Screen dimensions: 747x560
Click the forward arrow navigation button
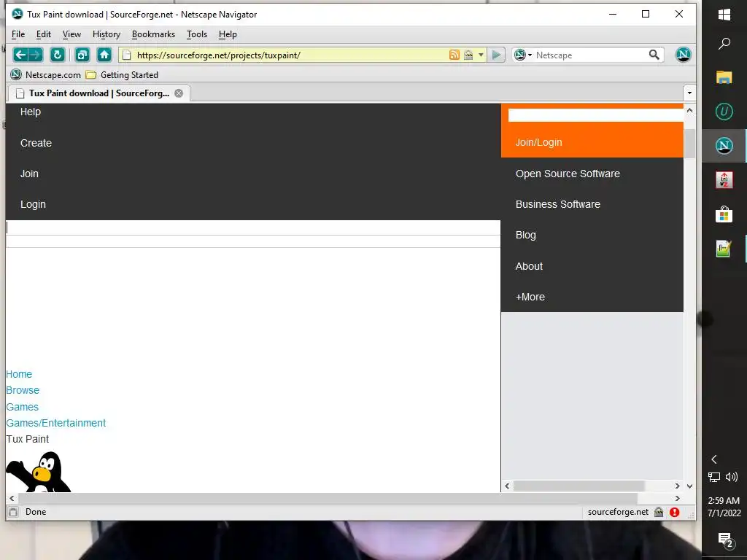[x=36, y=55]
